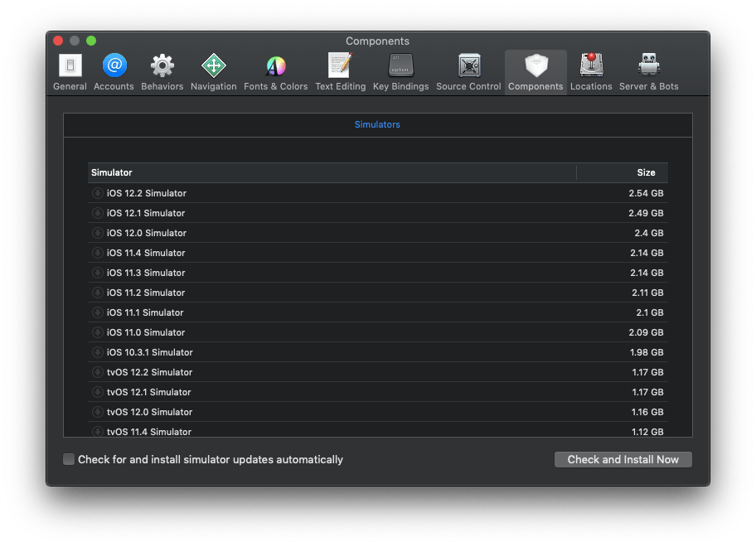Open the Accounts preferences pane

[114, 72]
